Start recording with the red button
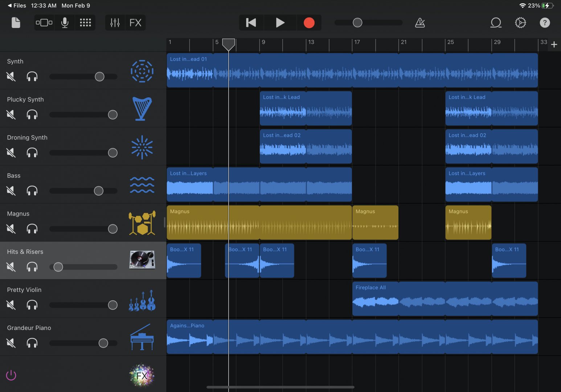This screenshot has width=561, height=392. (x=309, y=23)
